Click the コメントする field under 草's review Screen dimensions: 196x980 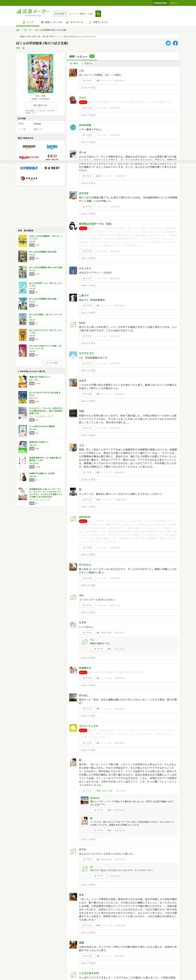(x=128, y=507)
